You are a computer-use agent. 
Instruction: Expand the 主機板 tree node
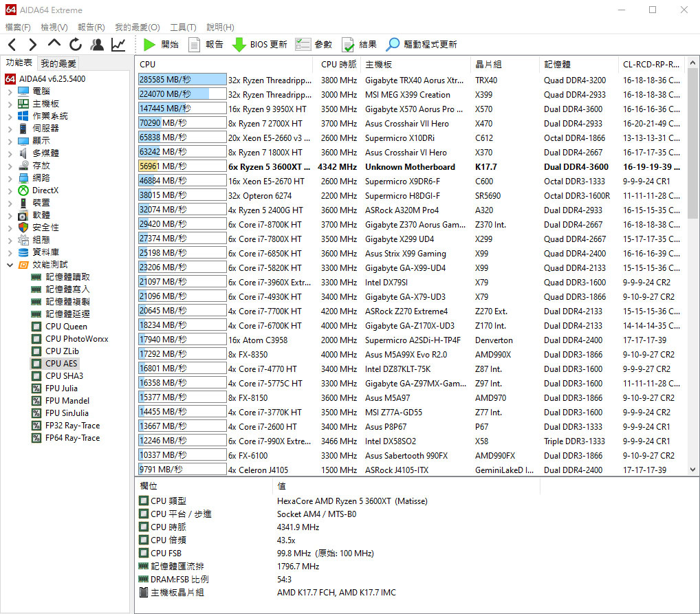point(10,105)
